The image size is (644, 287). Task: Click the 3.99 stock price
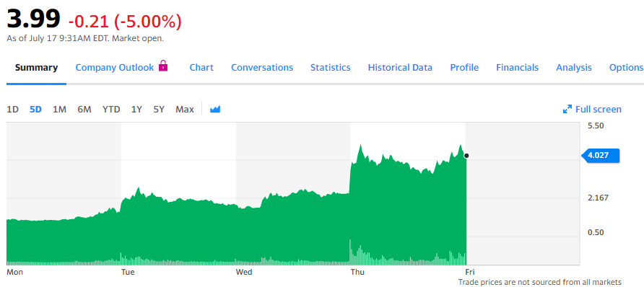tap(34, 19)
